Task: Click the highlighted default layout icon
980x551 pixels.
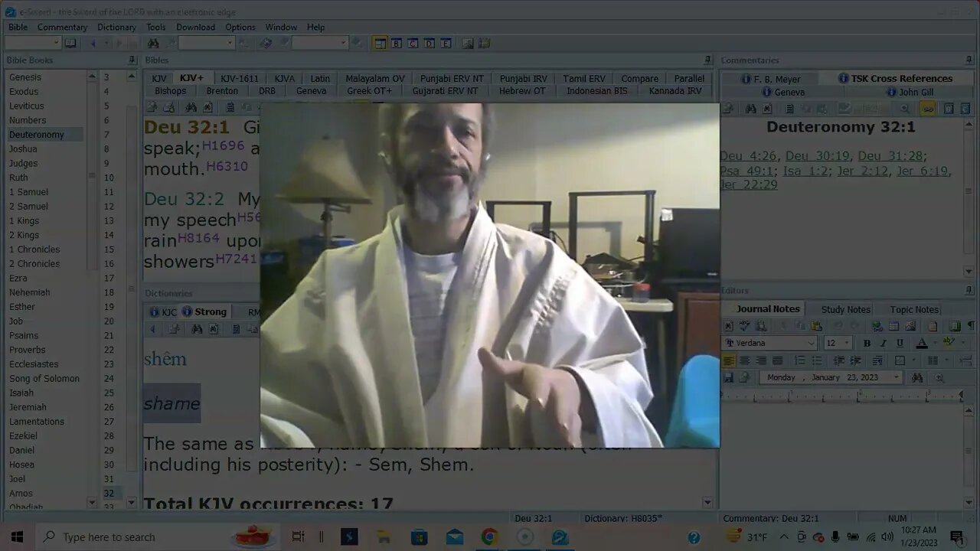Action: point(380,43)
